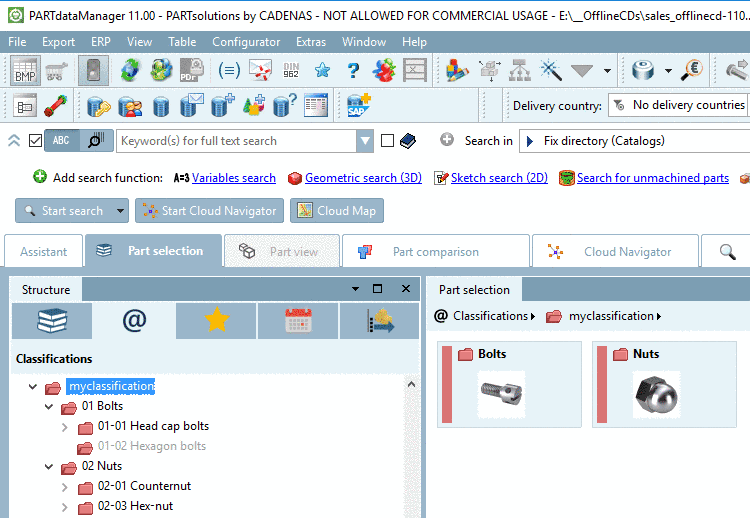Collapse the search panel with double chevron
The image size is (750, 518).
(14, 141)
